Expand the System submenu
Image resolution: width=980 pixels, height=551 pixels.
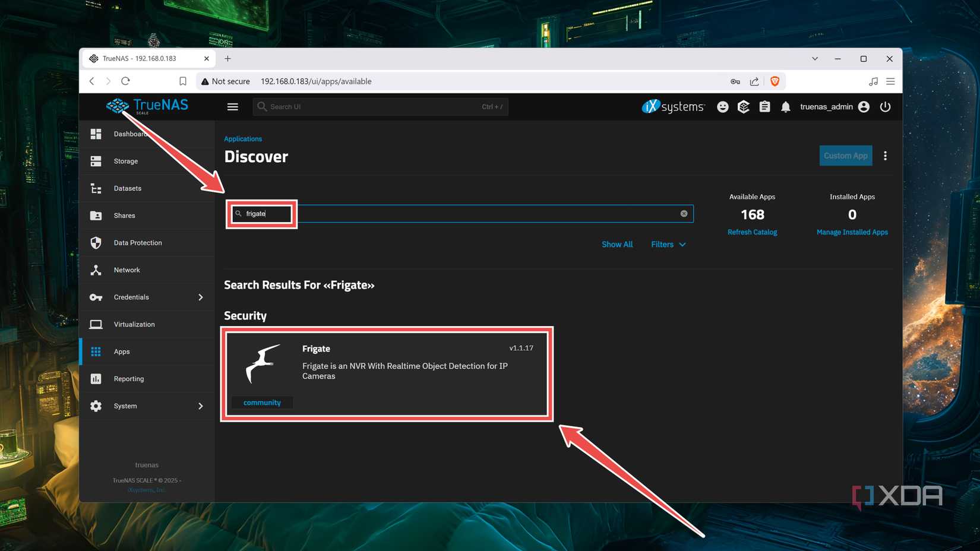pyautogui.click(x=201, y=406)
